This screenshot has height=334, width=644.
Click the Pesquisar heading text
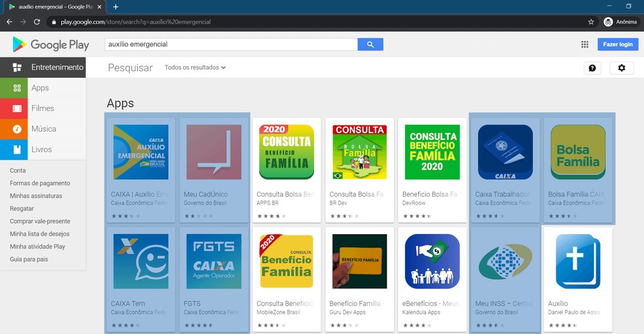pyautogui.click(x=130, y=68)
